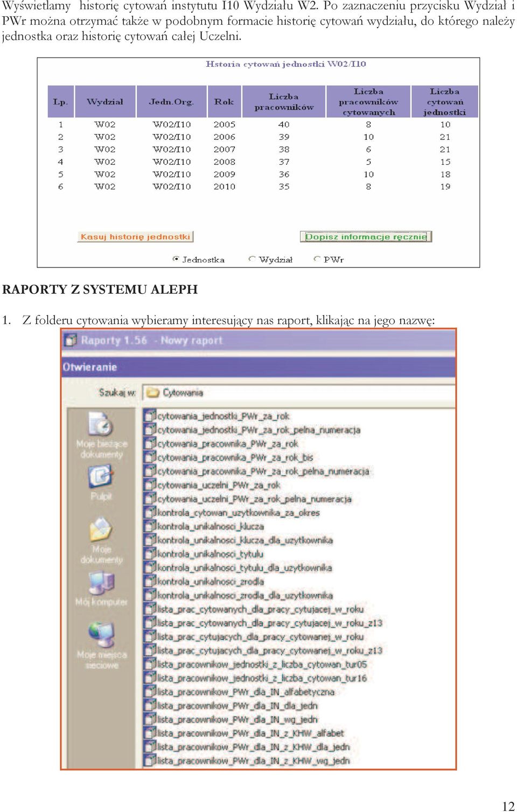The width and height of the screenshot is (517, 812).
Task: Select file lista_pracownikow_PWr_dla_IN_z_KHW_alfabet
Action: pos(250,733)
